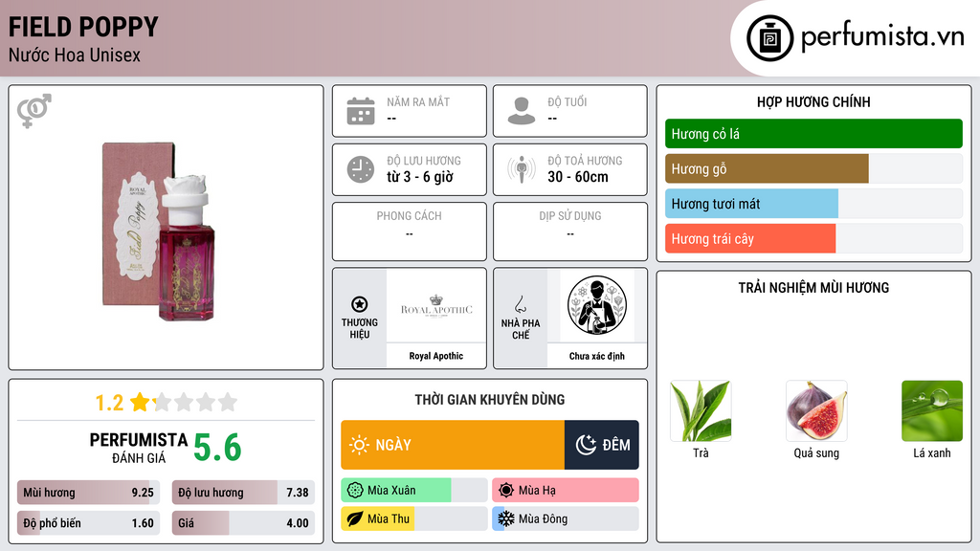Click the Phong cách info card

410,231
